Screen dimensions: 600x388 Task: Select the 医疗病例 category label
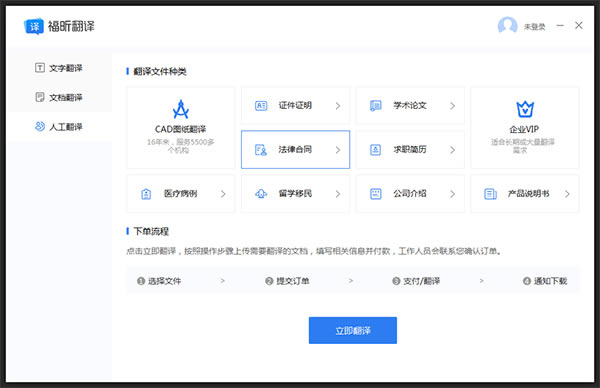pos(181,194)
